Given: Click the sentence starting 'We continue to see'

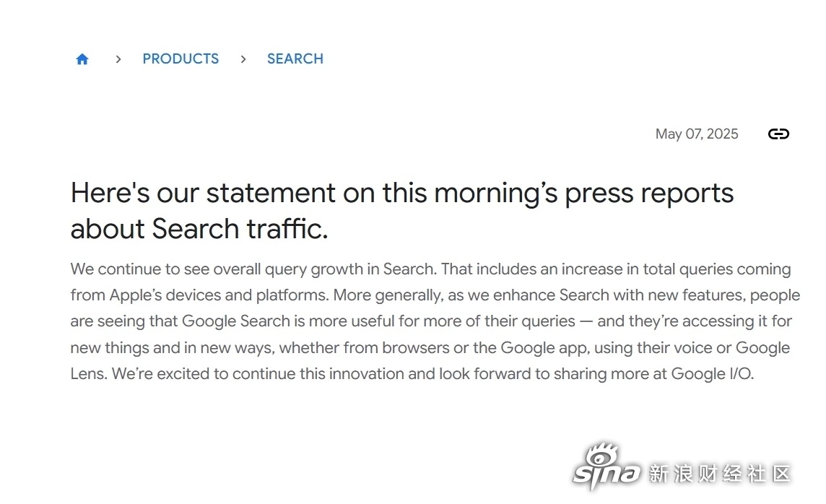Looking at the screenshot, I should [x=253, y=269].
